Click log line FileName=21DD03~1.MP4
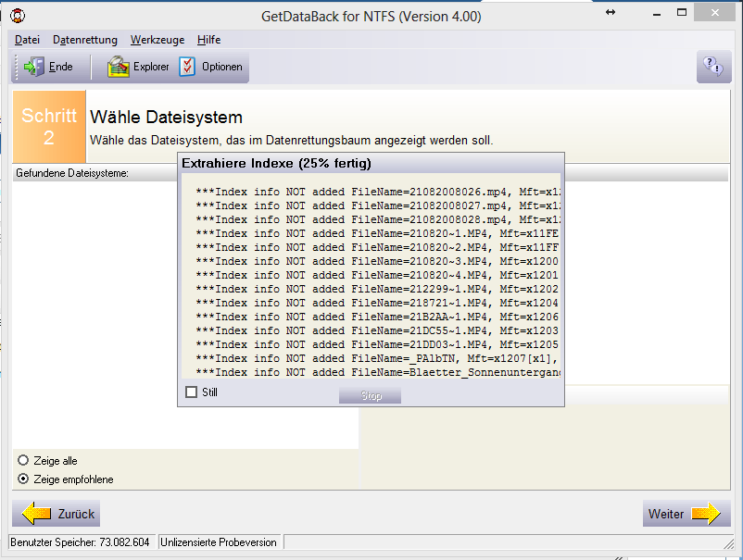 378,344
